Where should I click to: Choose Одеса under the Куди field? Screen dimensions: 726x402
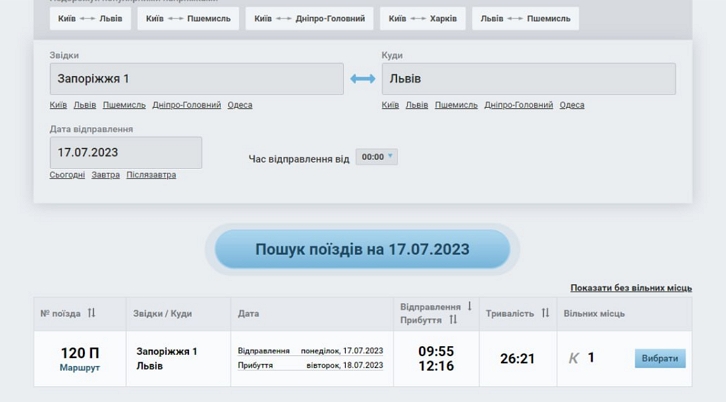572,105
